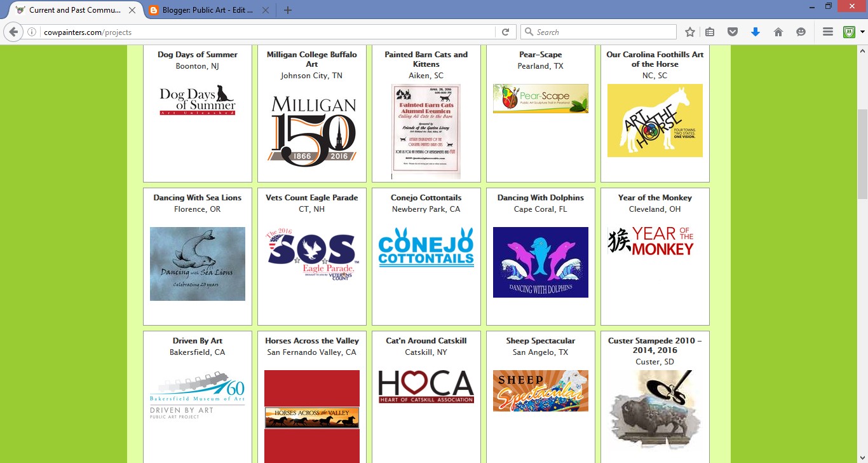Open a new tab with plus button
This screenshot has width=868, height=463.
point(288,10)
